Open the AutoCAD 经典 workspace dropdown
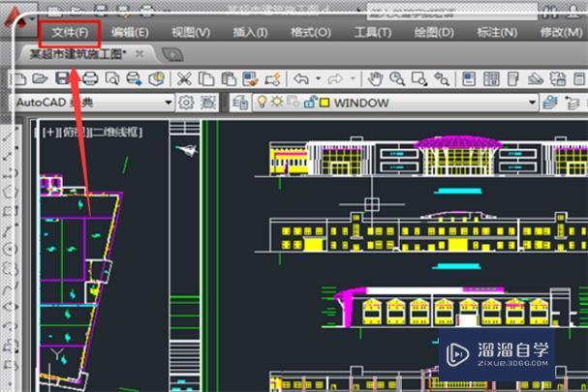This screenshot has height=392, width=588. pyautogui.click(x=93, y=103)
